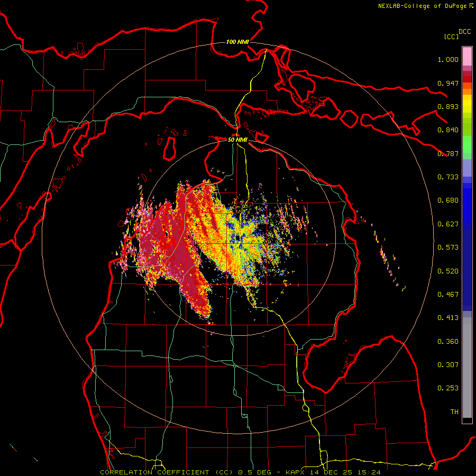The height and width of the screenshot is (476, 476).
Task: Select the 0.627 scale value
Action: pos(448,224)
